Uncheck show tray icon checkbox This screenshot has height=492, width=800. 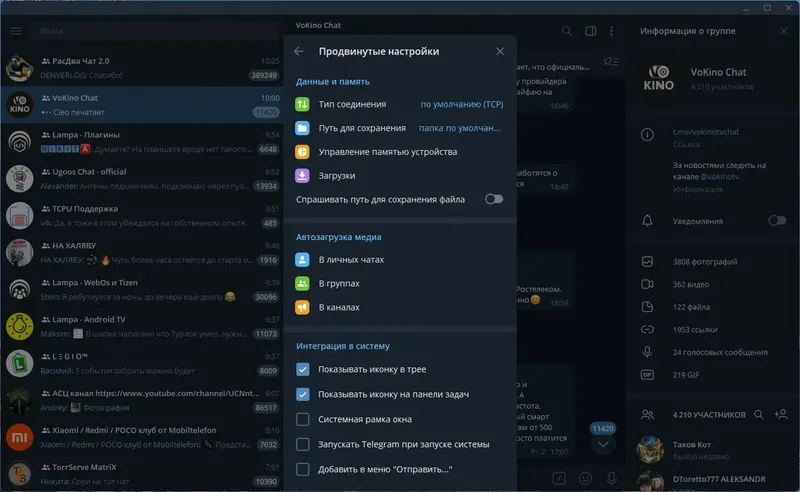click(303, 369)
